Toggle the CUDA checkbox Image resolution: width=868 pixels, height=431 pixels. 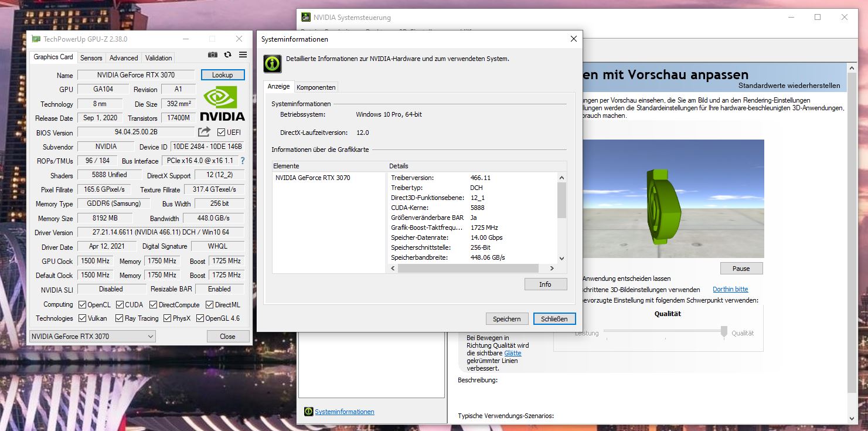tap(120, 304)
